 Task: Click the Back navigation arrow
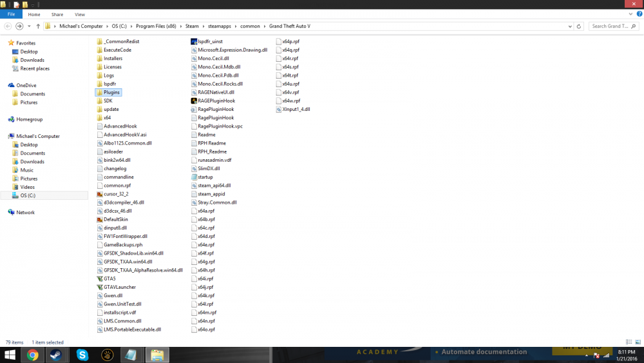click(x=8, y=26)
